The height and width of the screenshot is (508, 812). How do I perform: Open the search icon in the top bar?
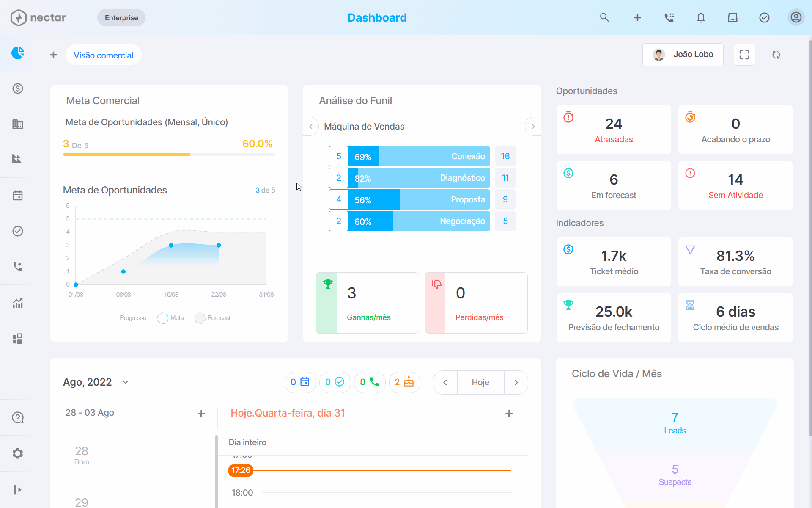(604, 17)
